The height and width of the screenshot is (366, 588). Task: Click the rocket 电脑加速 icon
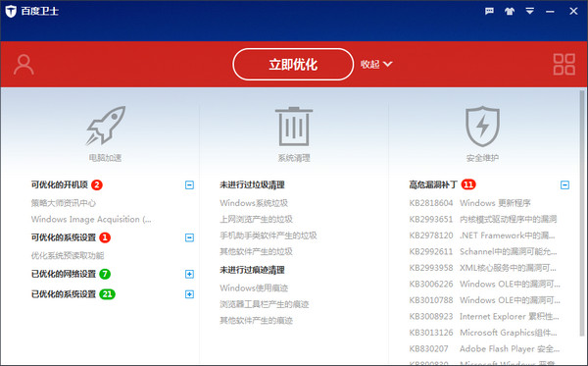click(106, 126)
